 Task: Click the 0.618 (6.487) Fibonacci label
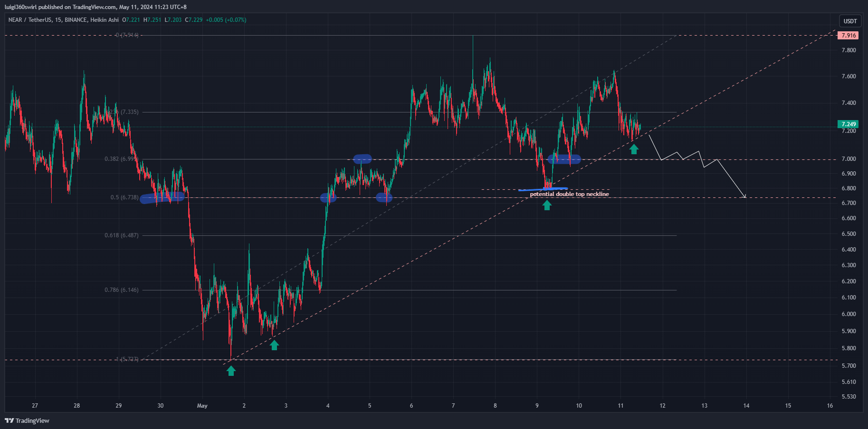click(122, 235)
